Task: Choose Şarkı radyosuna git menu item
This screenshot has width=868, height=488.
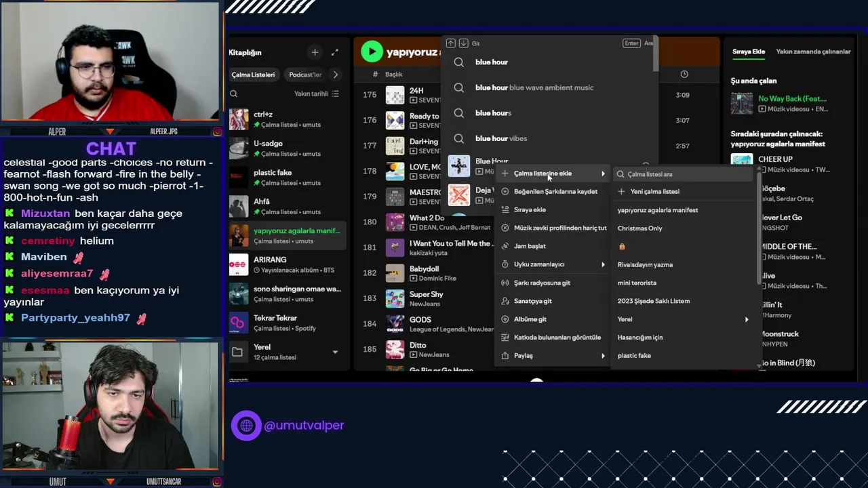Action: tap(553, 283)
